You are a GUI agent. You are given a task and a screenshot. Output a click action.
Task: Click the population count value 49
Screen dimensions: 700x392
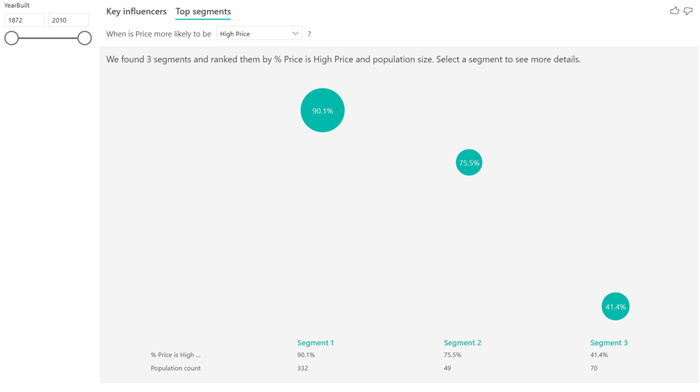coord(447,368)
